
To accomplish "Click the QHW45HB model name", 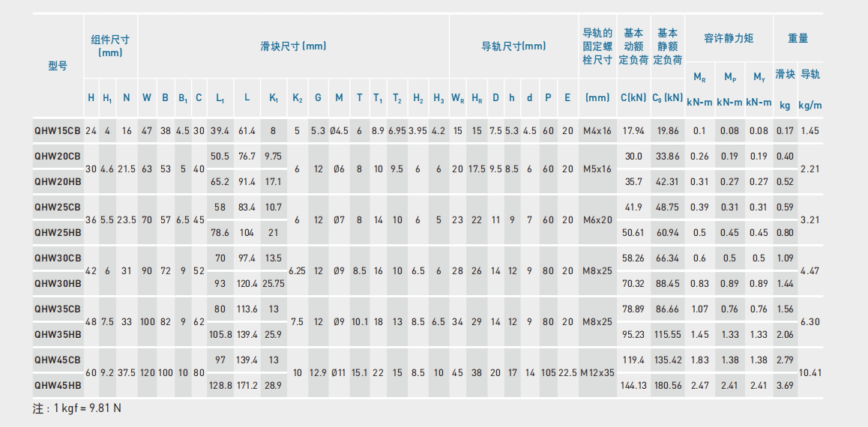I will [58, 386].
